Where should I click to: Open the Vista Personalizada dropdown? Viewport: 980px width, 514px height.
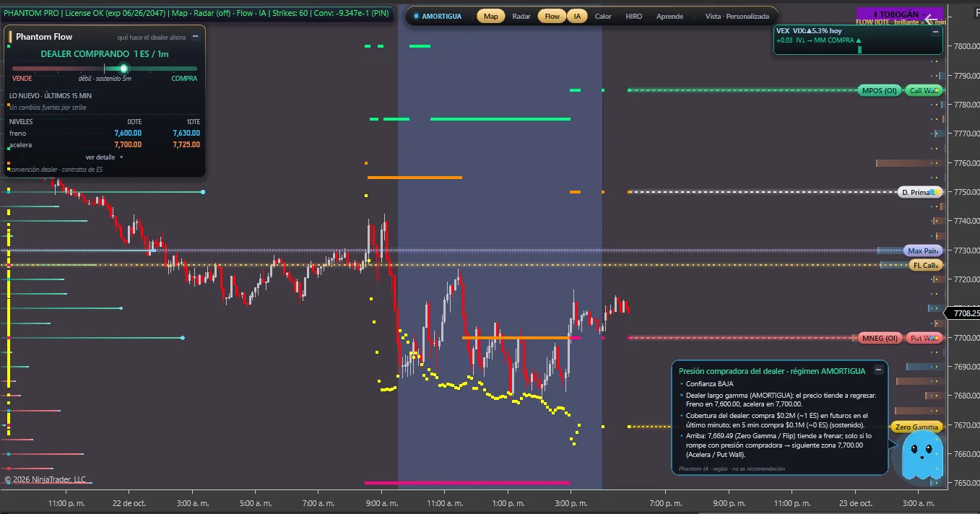pos(737,16)
